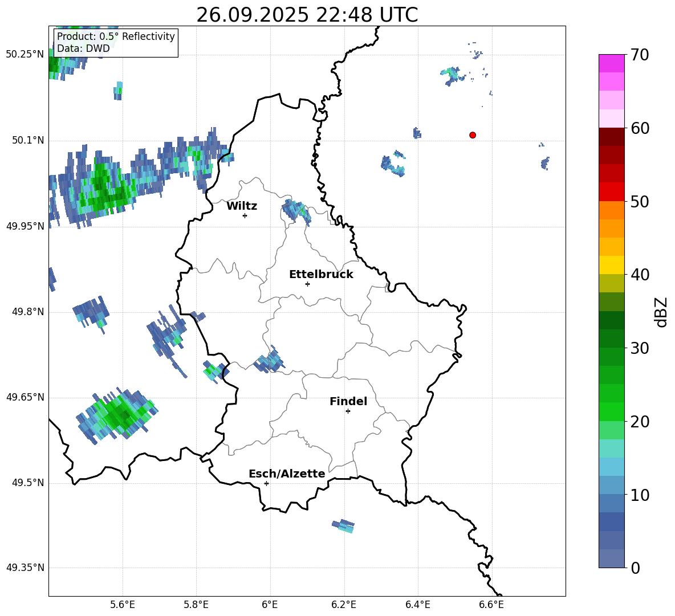Click the title '26.09.2025 22:48 UTC'

(307, 15)
